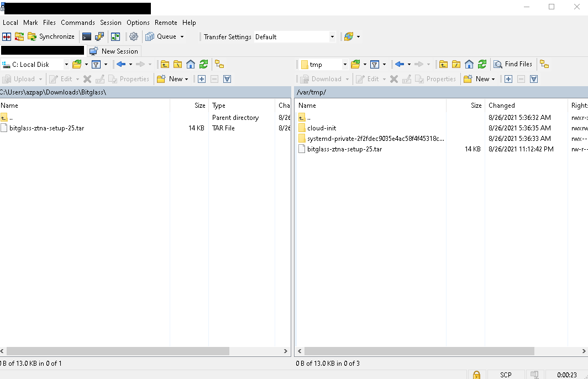Click local panel Properties button

pos(129,79)
